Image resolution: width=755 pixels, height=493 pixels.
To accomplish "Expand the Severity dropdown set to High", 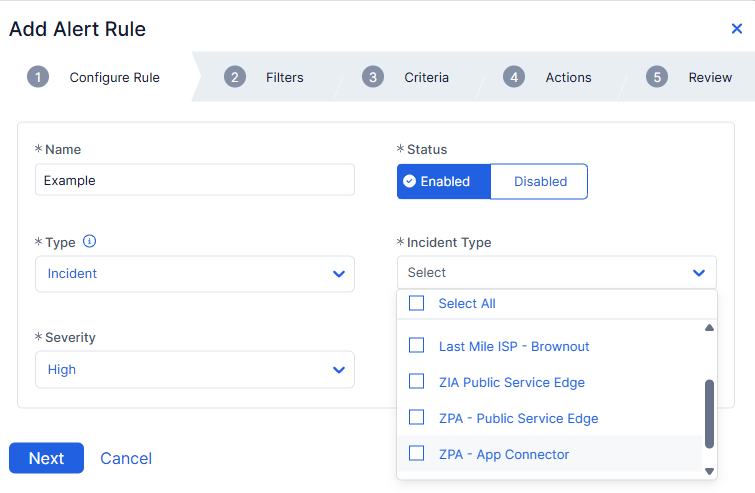I will pyautogui.click(x=195, y=369).
